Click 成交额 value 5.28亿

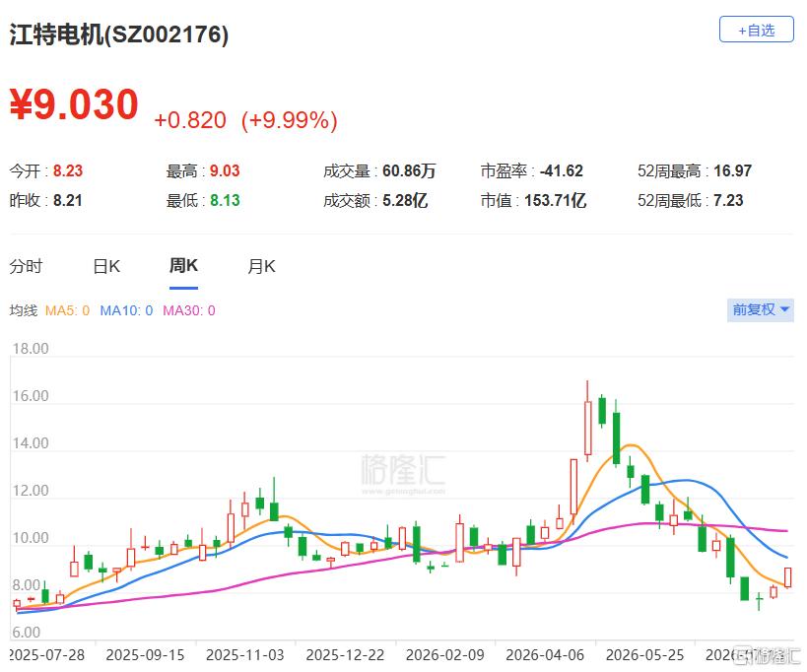[405, 200]
